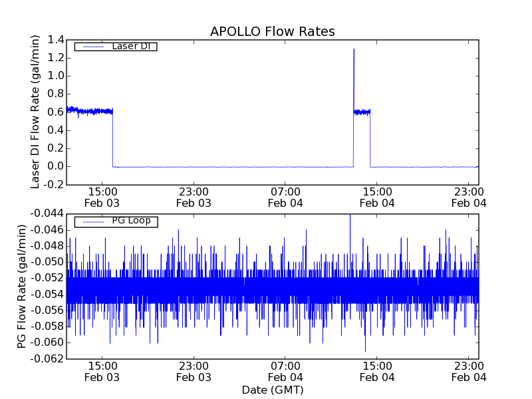Click the -0.2 tick on Laser DI axis
Viewport: 532px width, 399px height.
click(53, 185)
